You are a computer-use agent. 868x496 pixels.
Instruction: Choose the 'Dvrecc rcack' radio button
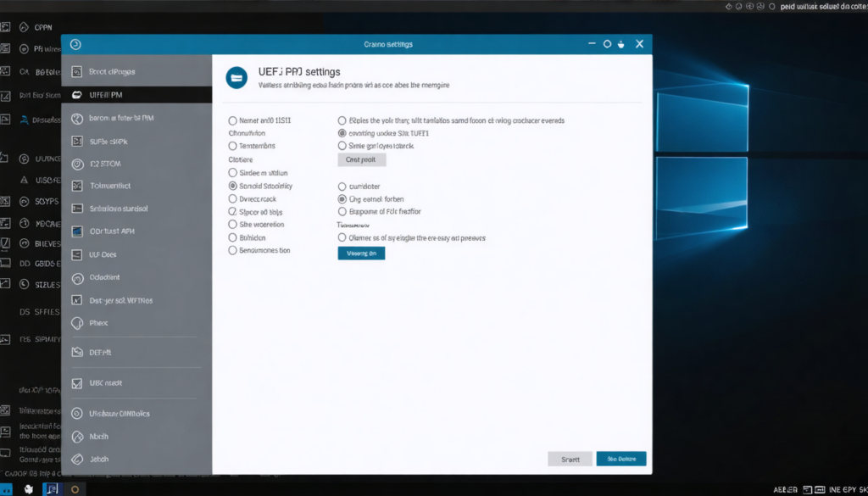coord(232,198)
